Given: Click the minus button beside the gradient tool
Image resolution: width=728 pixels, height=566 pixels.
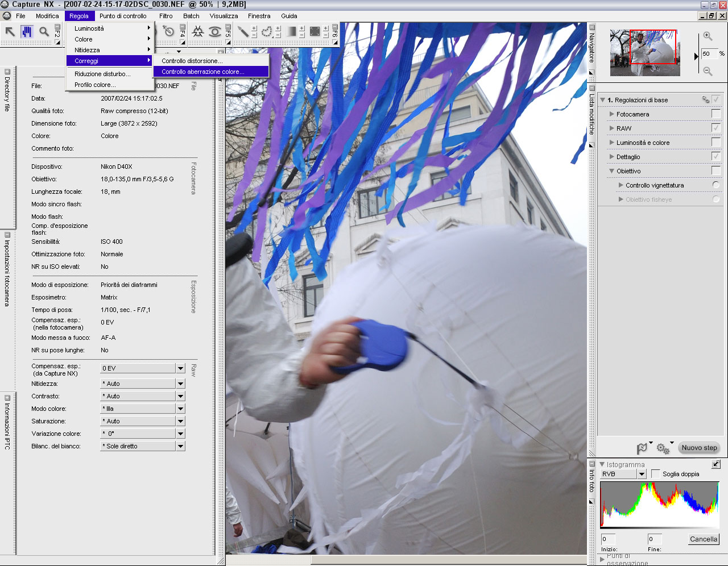Looking at the screenshot, I should click(302, 35).
